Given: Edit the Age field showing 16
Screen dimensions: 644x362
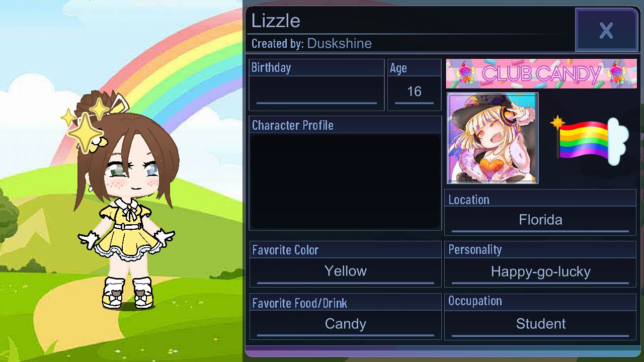Looking at the screenshot, I should 414,93.
